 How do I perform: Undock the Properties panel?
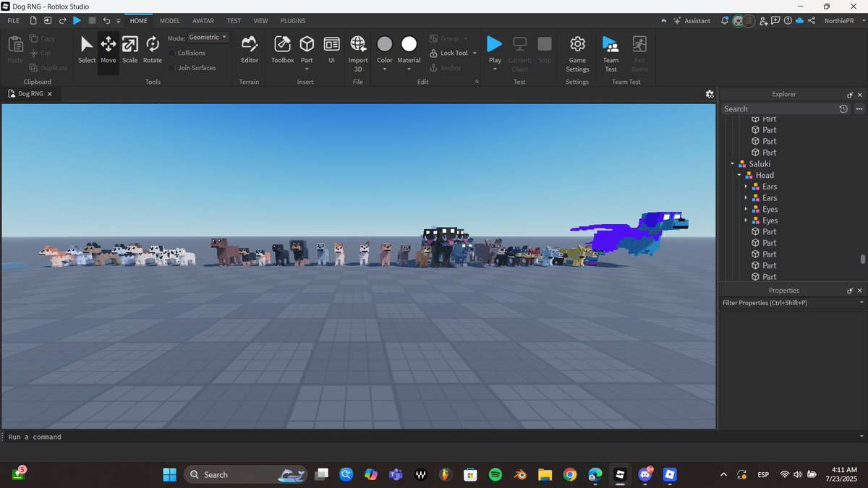coord(851,291)
